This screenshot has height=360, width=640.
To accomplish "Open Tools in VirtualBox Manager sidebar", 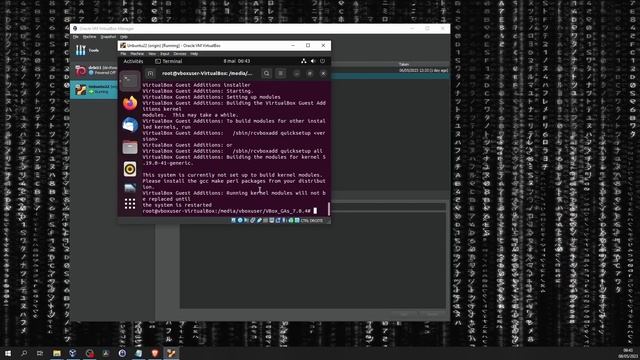I will click(x=87, y=50).
